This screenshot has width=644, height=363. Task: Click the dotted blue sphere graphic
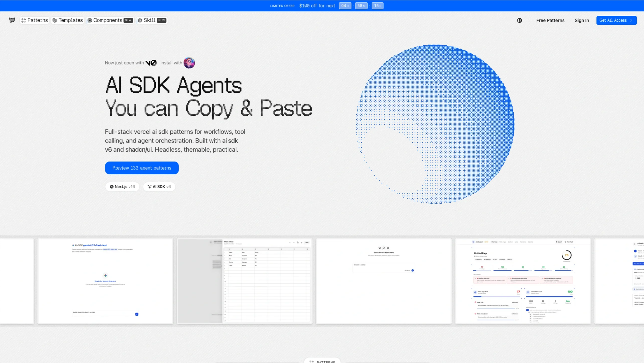[435, 124]
